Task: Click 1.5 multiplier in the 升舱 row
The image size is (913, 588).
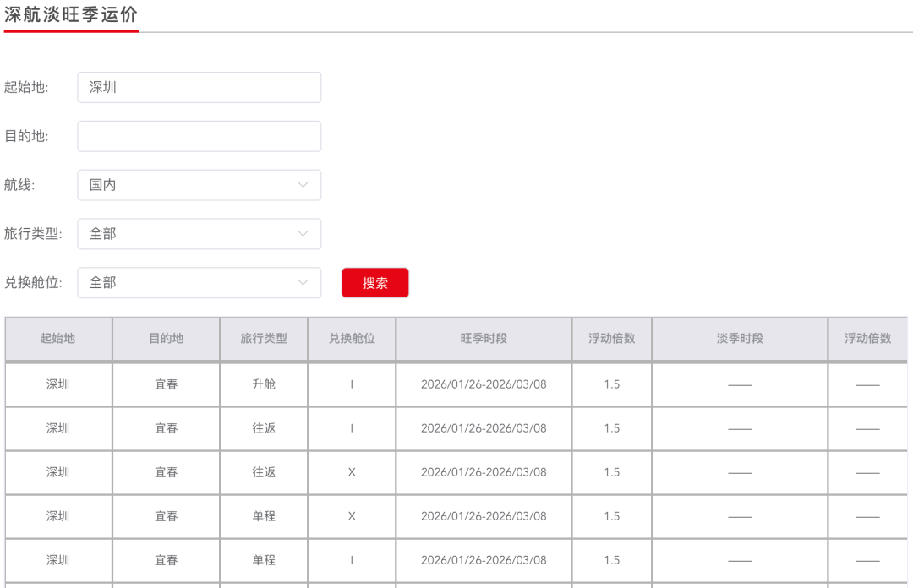Action: [x=612, y=384]
